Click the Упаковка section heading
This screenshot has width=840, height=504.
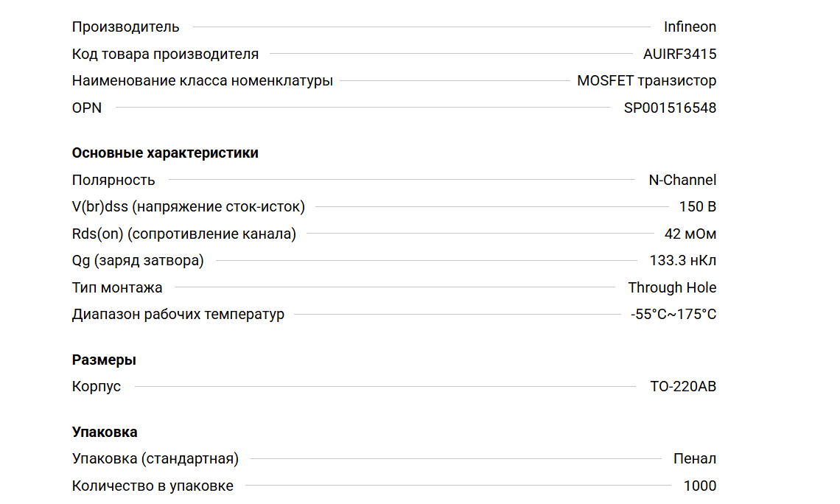[105, 433]
